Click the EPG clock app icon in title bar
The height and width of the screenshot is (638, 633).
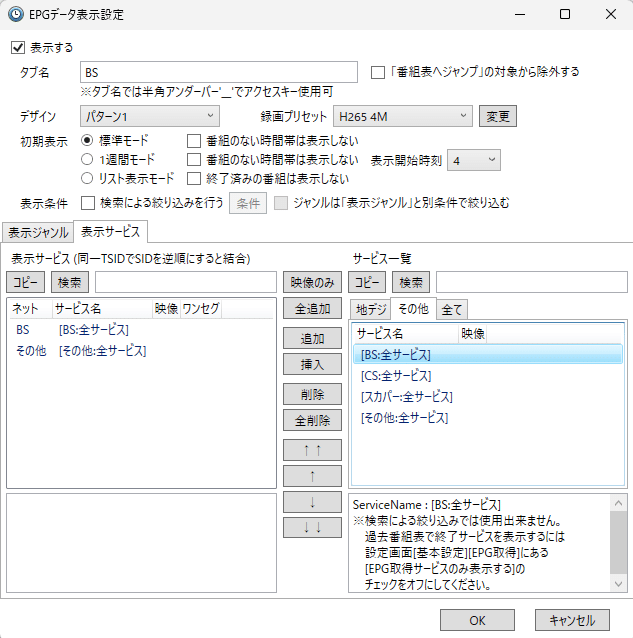(16, 15)
